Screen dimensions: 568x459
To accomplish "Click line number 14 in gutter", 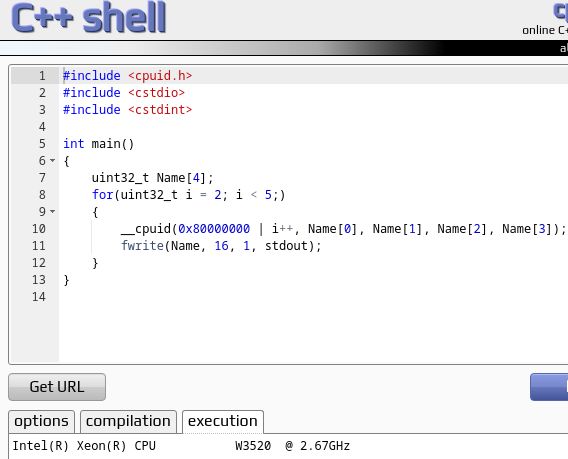I will coord(39,297).
